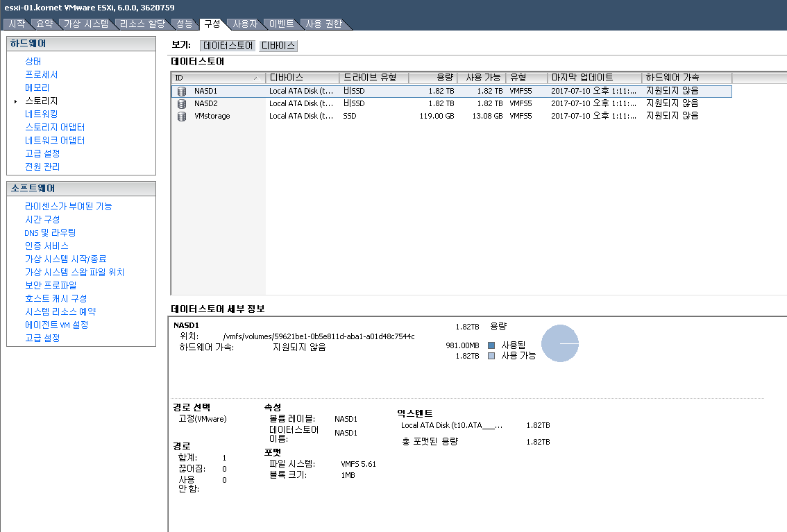Open the 네트워킹 link

pyautogui.click(x=42, y=114)
